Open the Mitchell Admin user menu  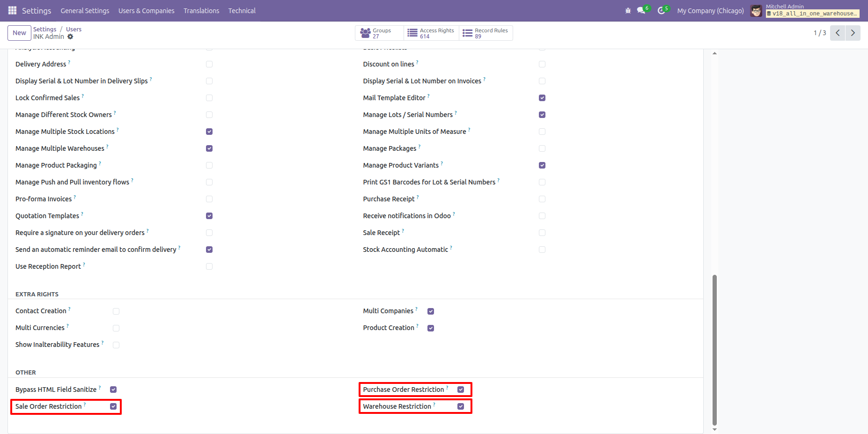[x=805, y=10]
